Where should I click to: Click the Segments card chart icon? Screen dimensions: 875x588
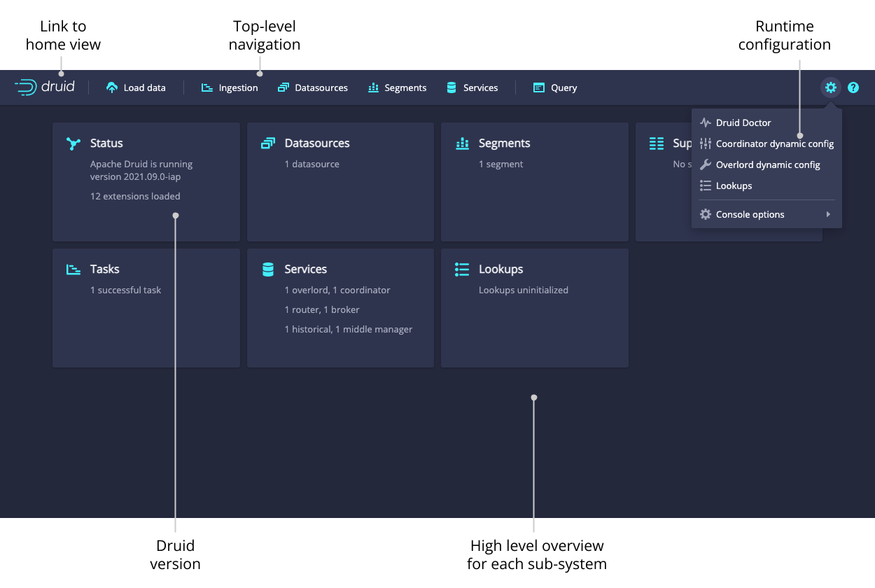coord(462,143)
